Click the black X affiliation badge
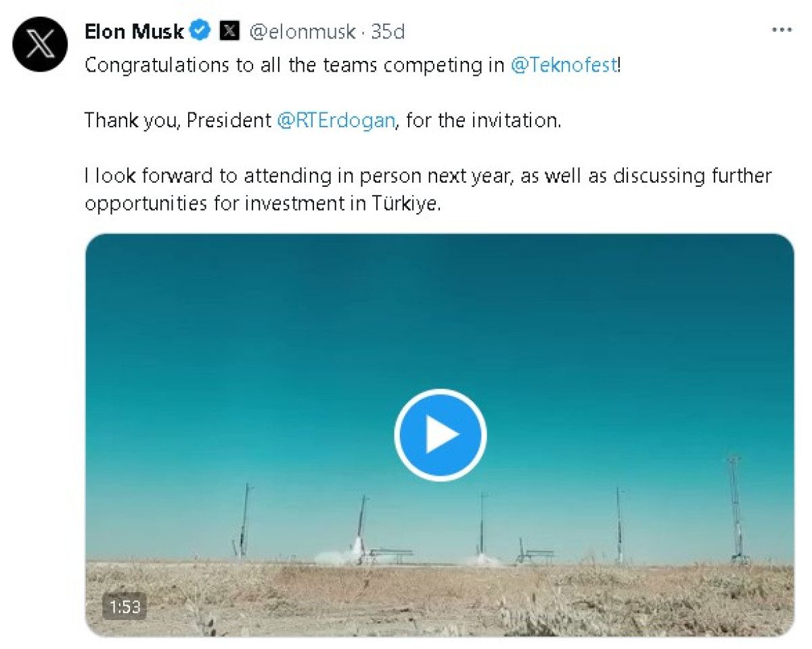Image resolution: width=812 pixels, height=649 pixels. coord(230,30)
